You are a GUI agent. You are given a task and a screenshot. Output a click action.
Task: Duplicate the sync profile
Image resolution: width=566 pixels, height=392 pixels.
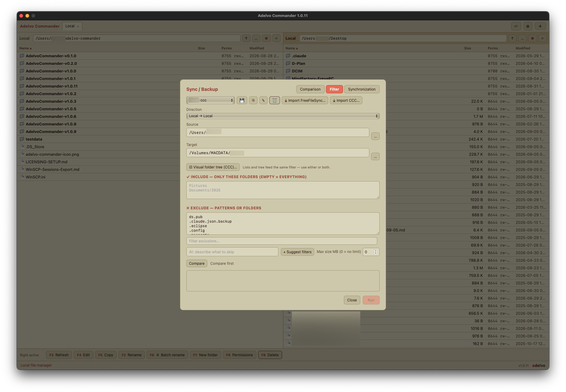click(x=253, y=100)
